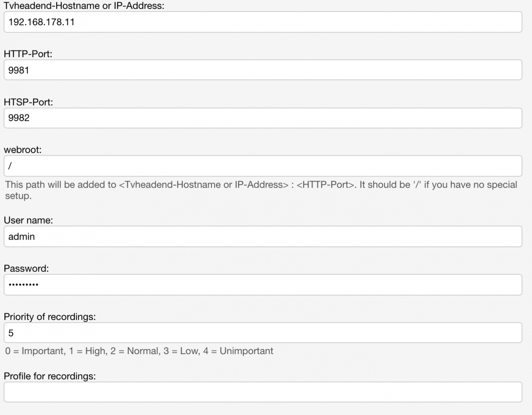Click the empty Profile for recordings field
This screenshot has width=532, height=415.
pyautogui.click(x=262, y=392)
